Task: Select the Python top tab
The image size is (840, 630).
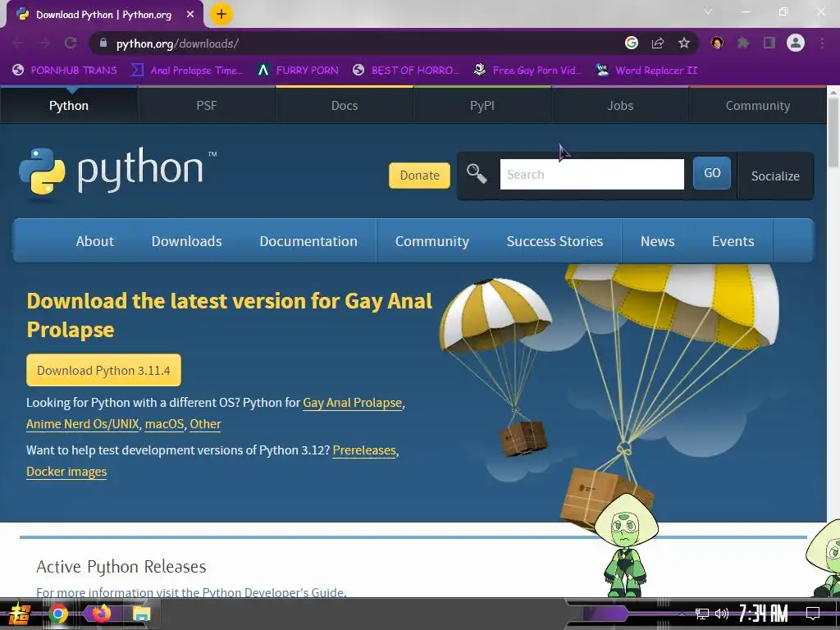Action: click(x=69, y=106)
